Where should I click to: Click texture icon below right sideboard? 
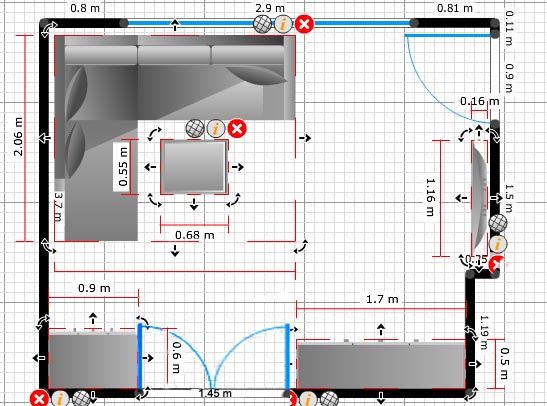tap(329, 399)
